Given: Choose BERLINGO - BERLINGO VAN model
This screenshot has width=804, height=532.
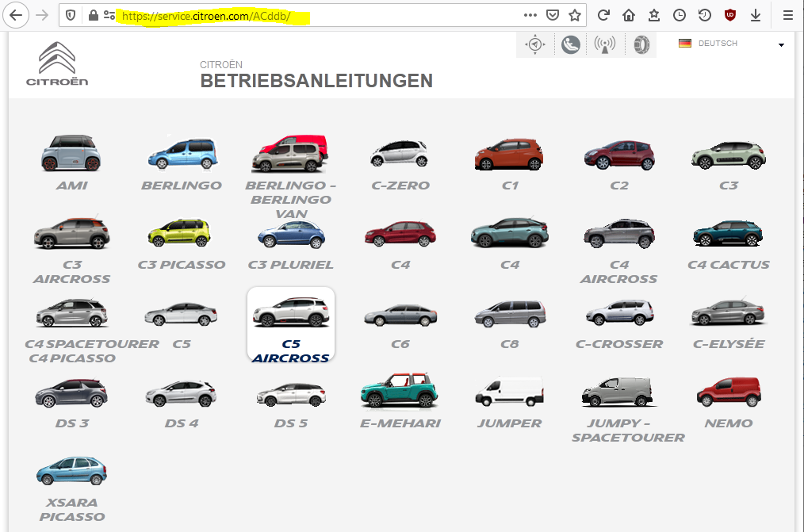Looking at the screenshot, I should pyautogui.click(x=291, y=177).
